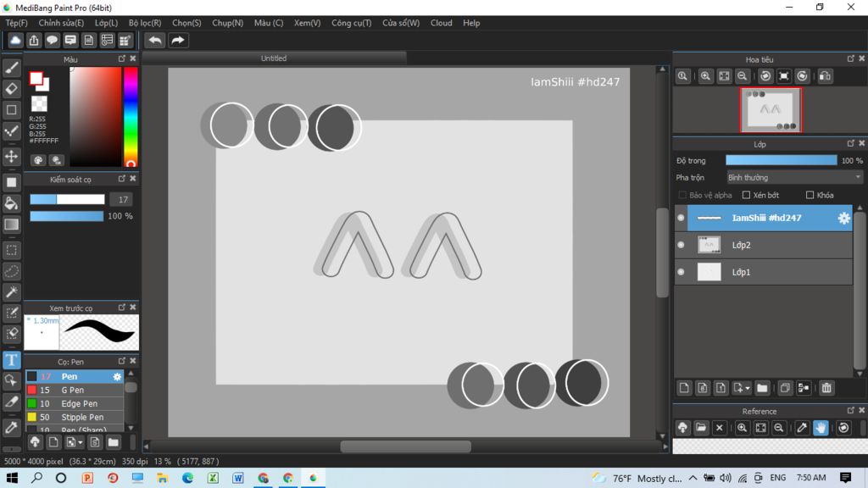
Task: Open the Bộ lọc(R) menu
Action: pos(145,23)
